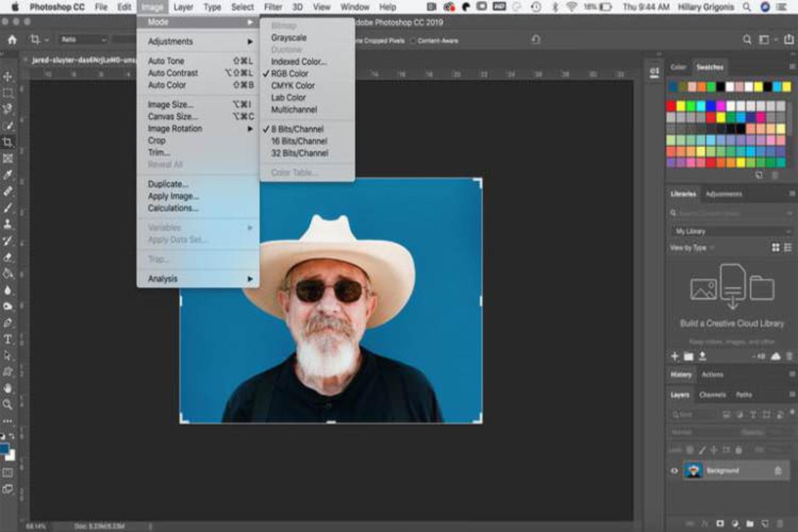Select the Brush tool
The image size is (798, 532).
coord(7,208)
